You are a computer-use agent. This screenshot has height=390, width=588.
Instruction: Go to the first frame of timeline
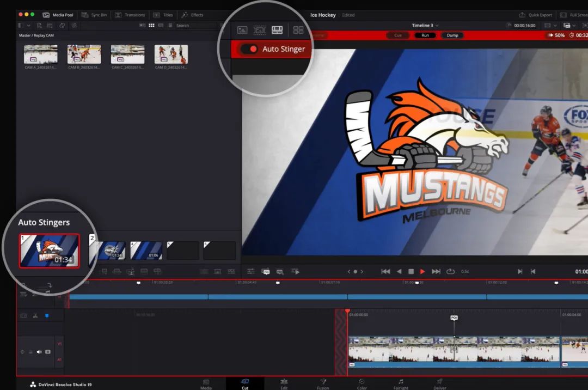click(385, 271)
